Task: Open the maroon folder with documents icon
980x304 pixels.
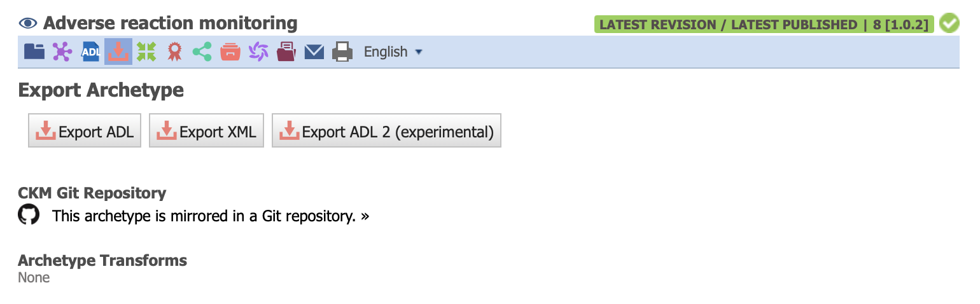Action: coord(286,52)
